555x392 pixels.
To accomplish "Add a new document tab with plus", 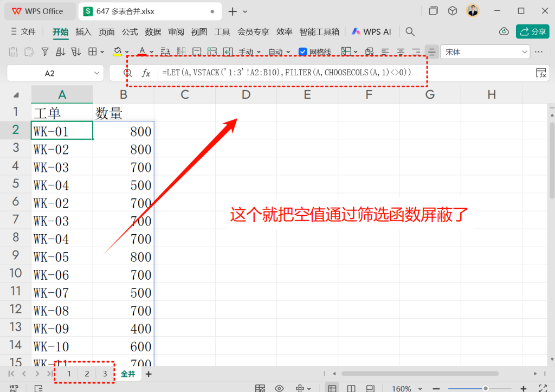I will 233,11.
